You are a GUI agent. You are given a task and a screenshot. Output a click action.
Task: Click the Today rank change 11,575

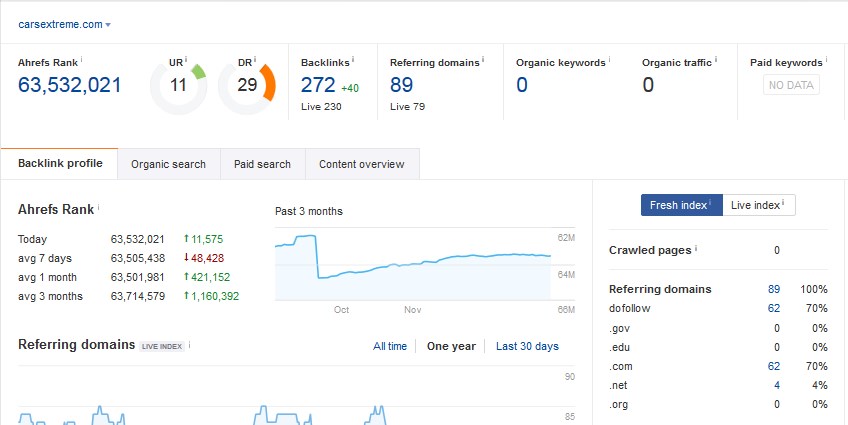point(203,239)
